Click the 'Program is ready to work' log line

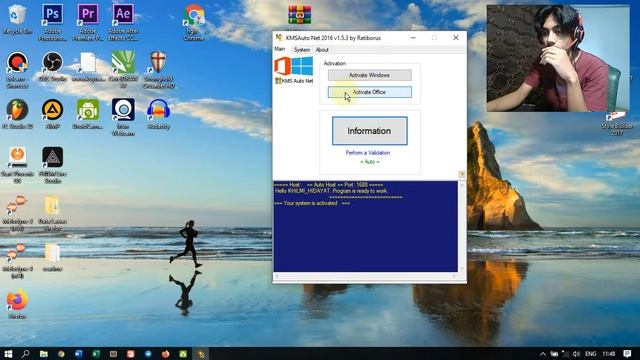(x=331, y=191)
